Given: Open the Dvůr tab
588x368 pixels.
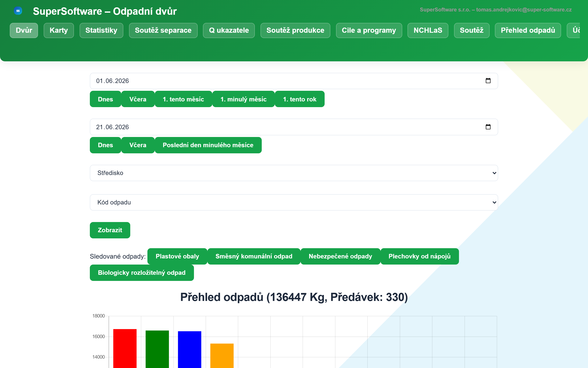Looking at the screenshot, I should coord(24,30).
